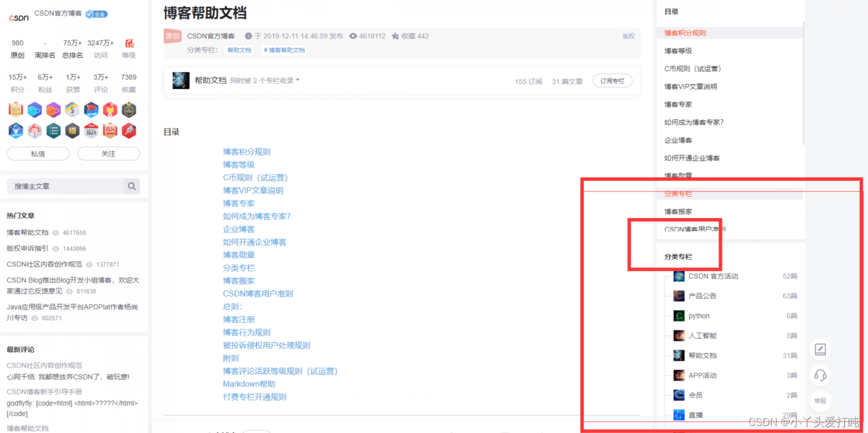Open hot article CSDN社区内容创作规范
868x433 pixels.
coord(44,264)
